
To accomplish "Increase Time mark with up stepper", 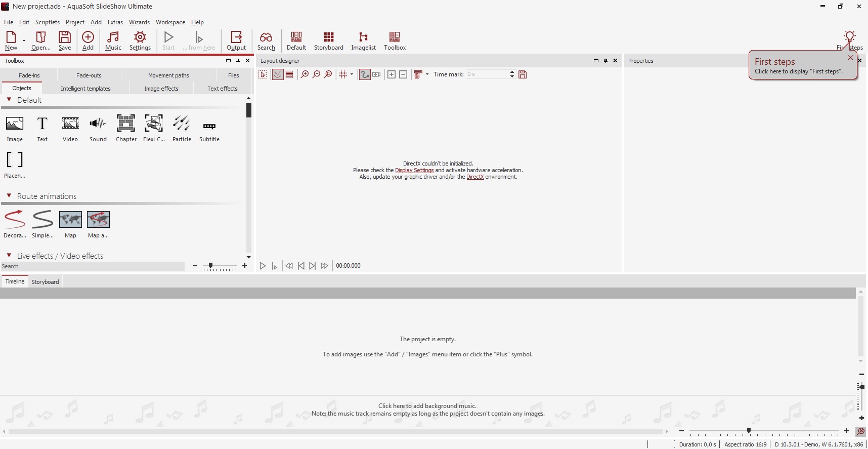I will [x=512, y=72].
